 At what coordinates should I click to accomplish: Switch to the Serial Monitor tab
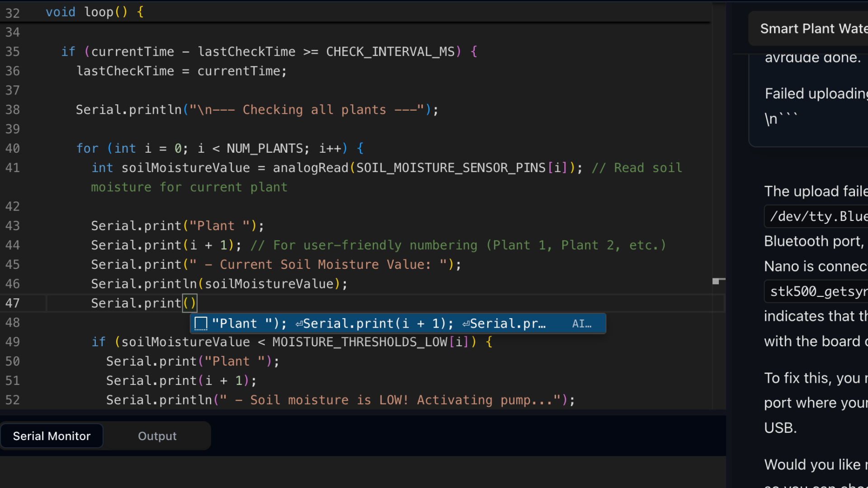52,436
